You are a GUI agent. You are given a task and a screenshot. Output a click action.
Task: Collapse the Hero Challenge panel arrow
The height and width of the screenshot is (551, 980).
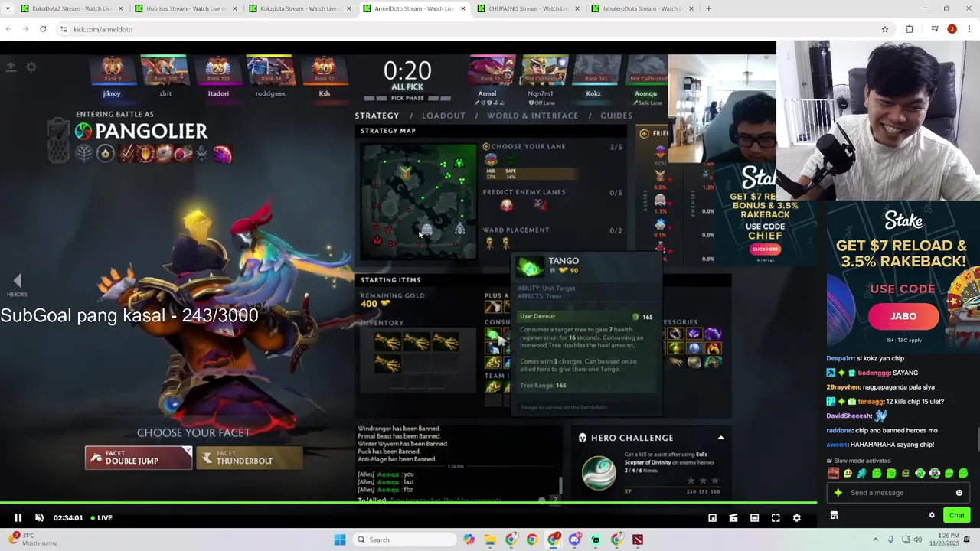[x=720, y=438]
